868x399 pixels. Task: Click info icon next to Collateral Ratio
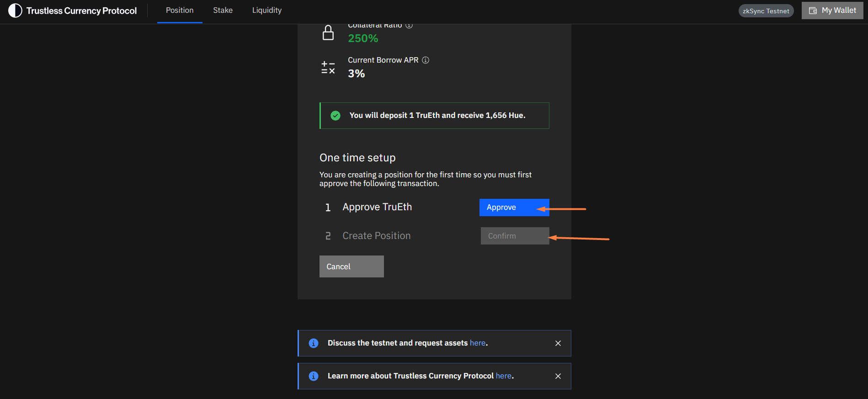point(409,26)
